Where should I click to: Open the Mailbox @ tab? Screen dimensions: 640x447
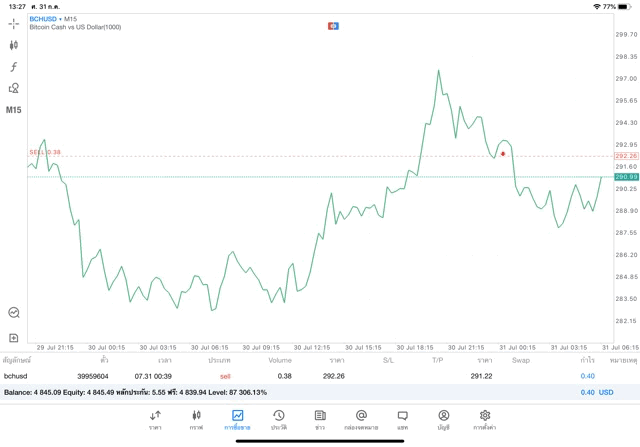tap(361, 419)
